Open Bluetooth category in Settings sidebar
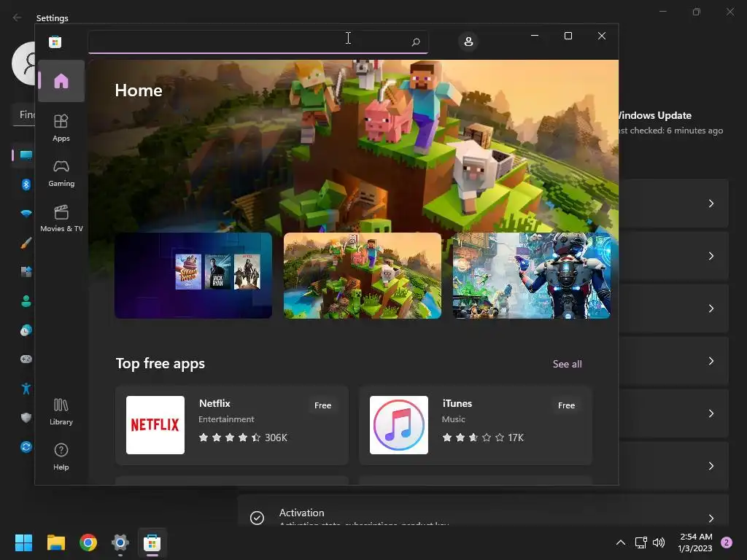 tap(26, 184)
